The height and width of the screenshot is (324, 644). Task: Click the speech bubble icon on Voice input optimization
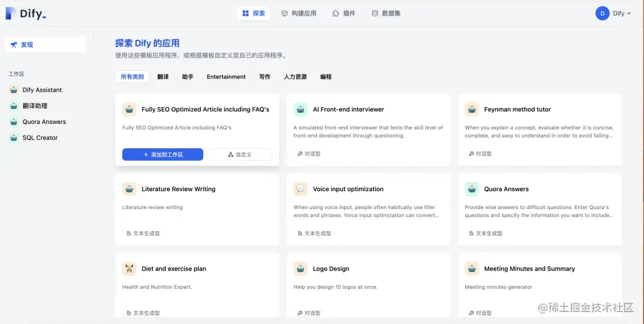301,189
